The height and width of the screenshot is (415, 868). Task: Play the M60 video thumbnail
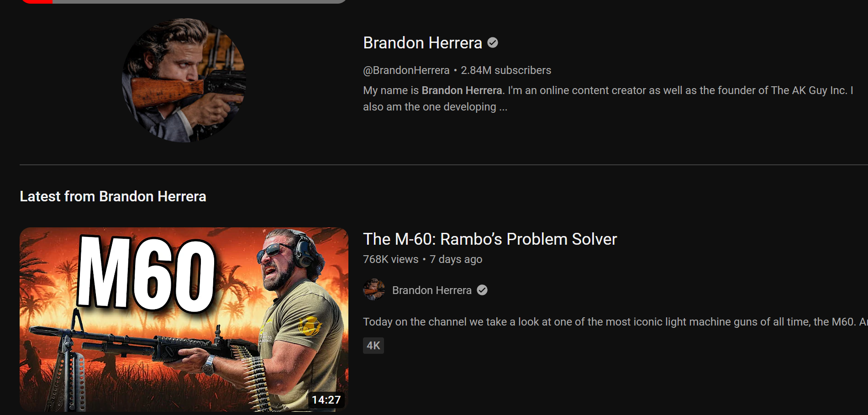pos(184,320)
